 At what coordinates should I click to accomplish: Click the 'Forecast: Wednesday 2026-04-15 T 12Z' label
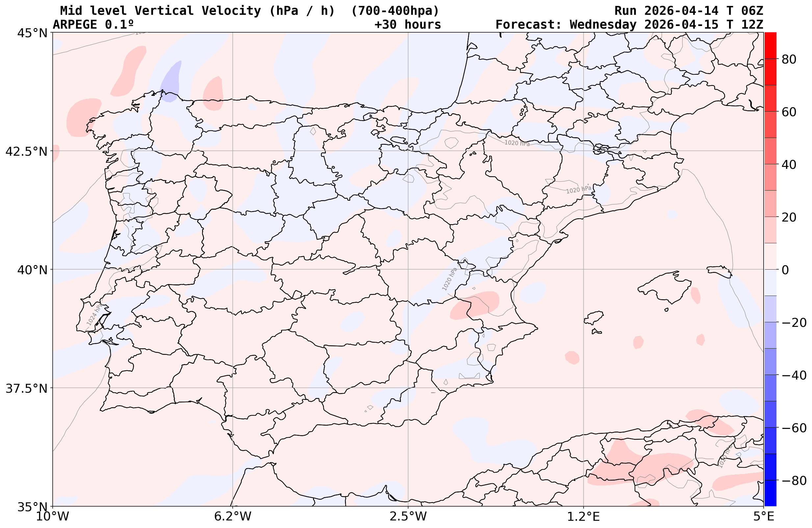point(629,25)
